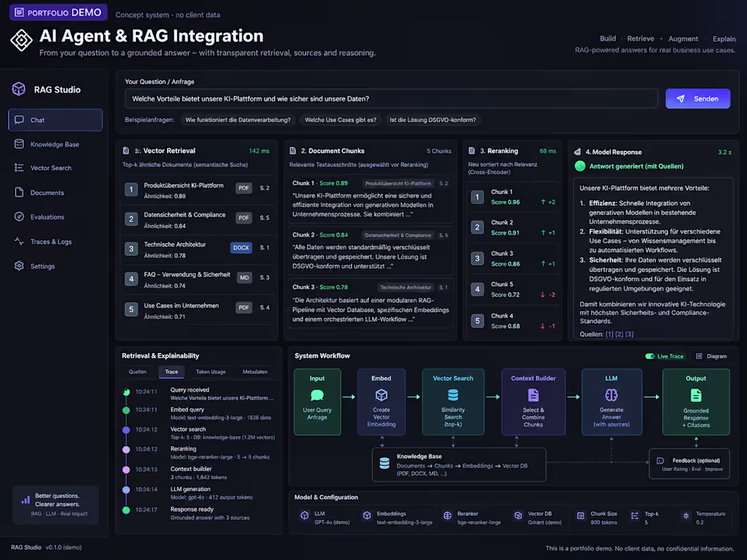747x560 pixels.
Task: Click the RAG Studio cube logo
Action: click(x=18, y=89)
